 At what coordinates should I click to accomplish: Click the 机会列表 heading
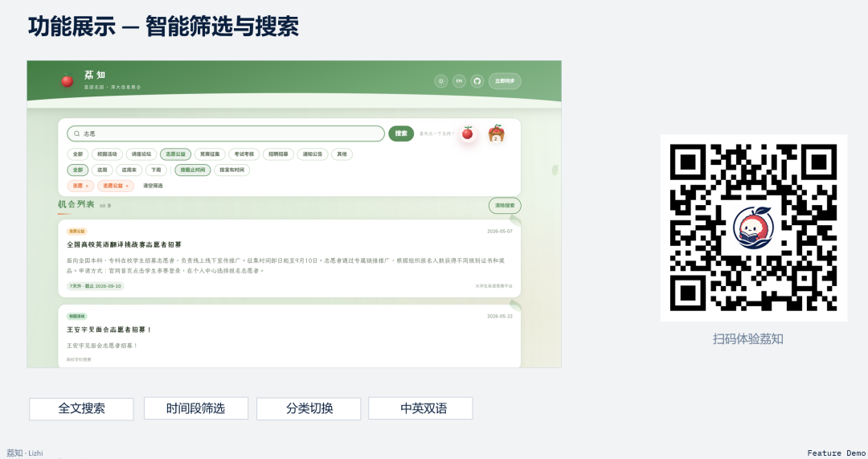(76, 204)
